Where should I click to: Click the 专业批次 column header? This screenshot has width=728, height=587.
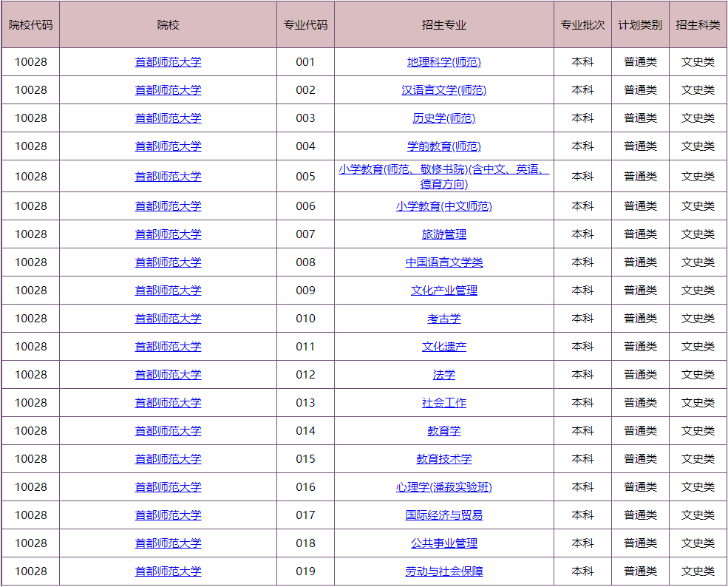582,24
